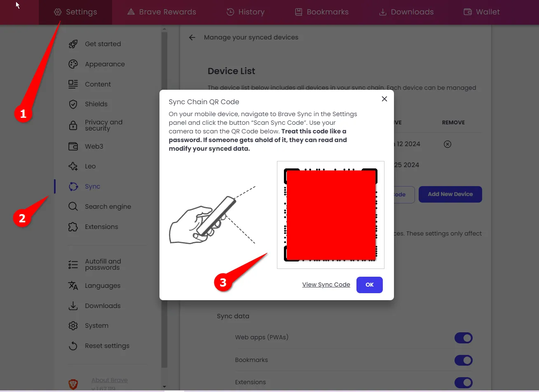This screenshot has width=539, height=392.
Task: Close the Sync Chain QR Code dialog
Action: 384,99
